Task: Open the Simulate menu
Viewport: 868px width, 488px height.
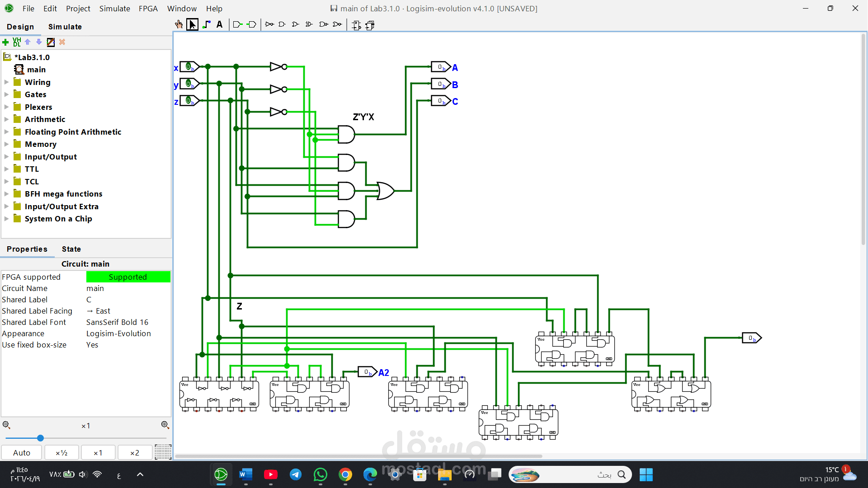Action: [x=114, y=9]
